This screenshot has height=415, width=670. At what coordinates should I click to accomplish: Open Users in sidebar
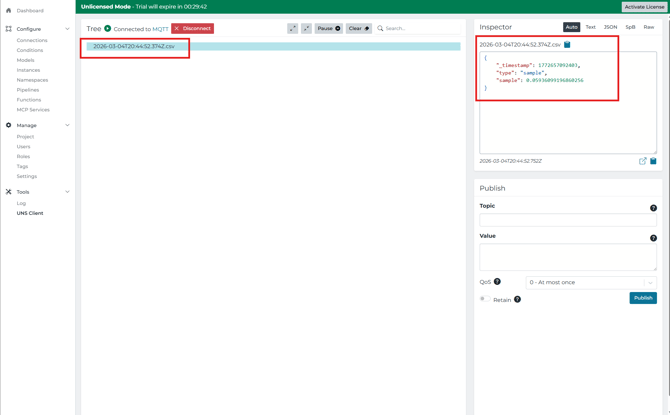24,147
